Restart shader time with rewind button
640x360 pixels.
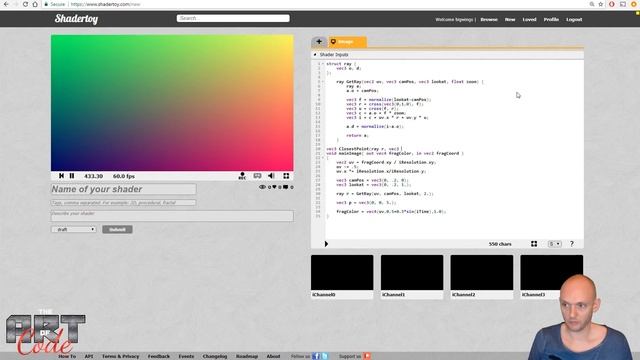(x=61, y=176)
